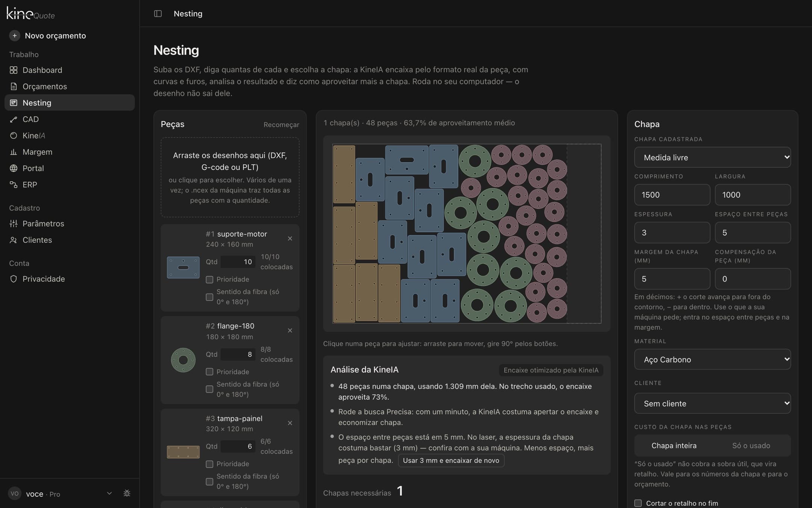Click Usar 3 mm e encaixar de novo

click(x=451, y=461)
